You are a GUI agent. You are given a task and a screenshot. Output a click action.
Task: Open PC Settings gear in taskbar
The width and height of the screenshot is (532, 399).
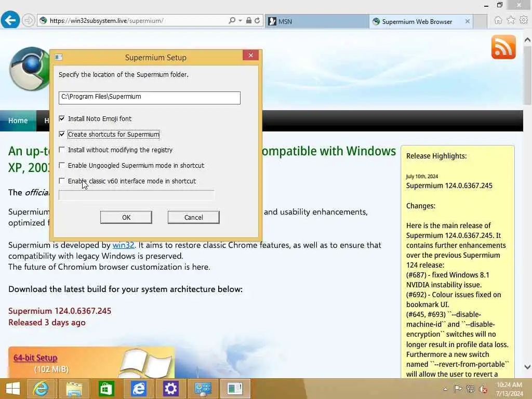click(170, 389)
